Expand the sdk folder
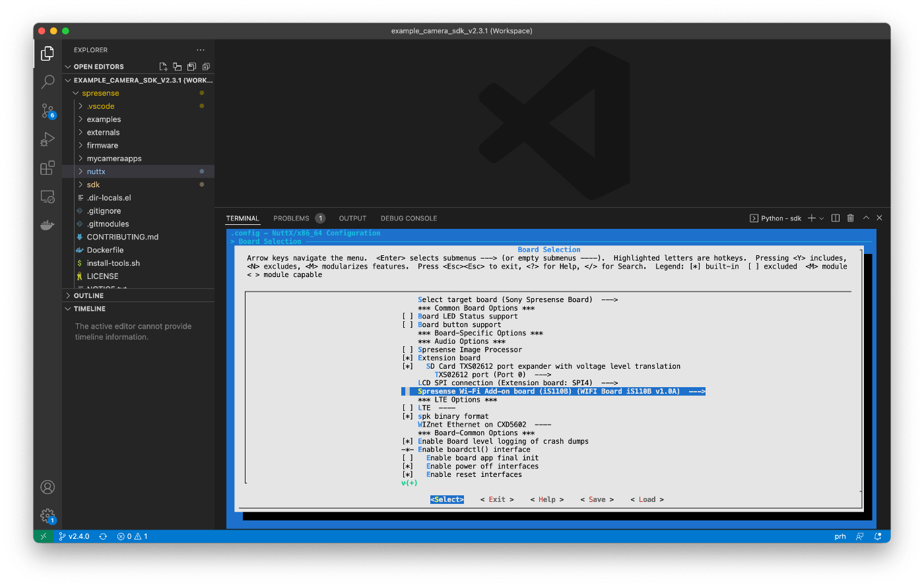 81,185
